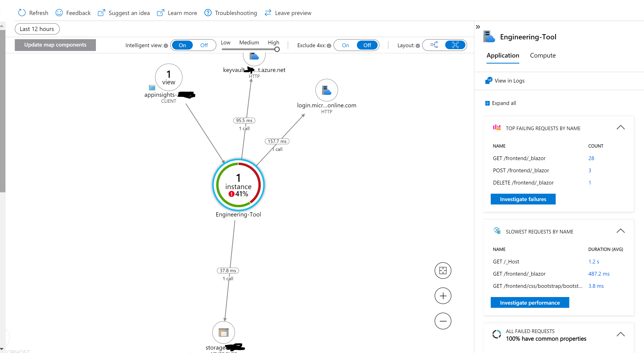Select the storage blob node
The width and height of the screenshot is (644, 353).
[x=224, y=332]
